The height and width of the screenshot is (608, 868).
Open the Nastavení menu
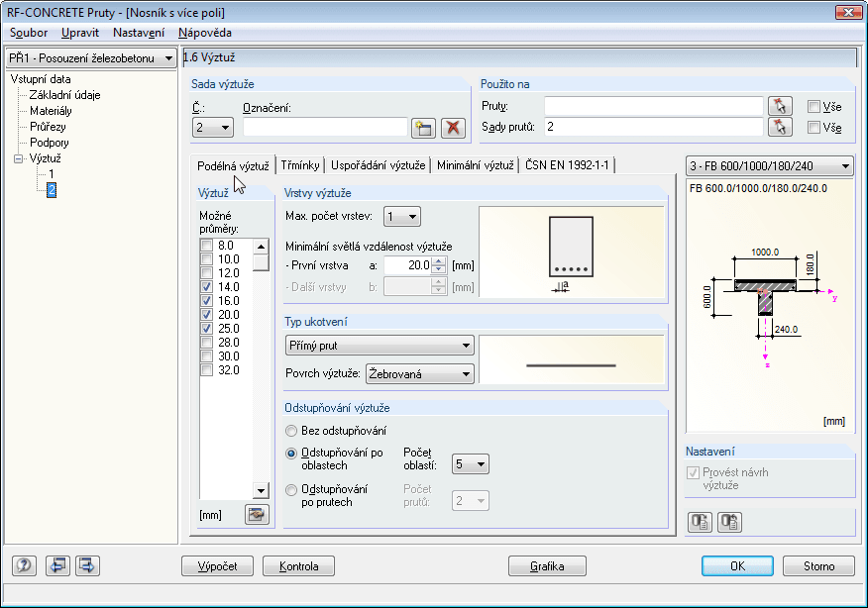(139, 33)
